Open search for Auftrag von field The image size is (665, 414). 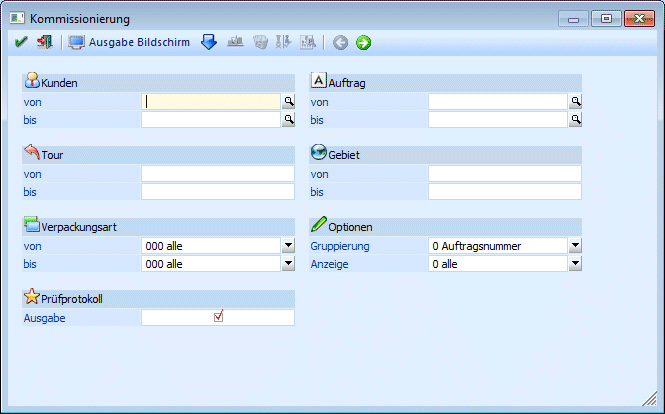575,101
